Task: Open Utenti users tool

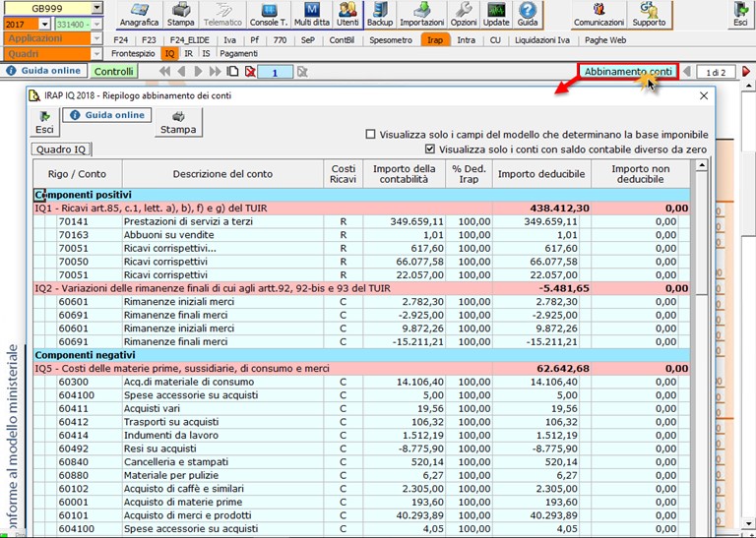Action: (347, 15)
